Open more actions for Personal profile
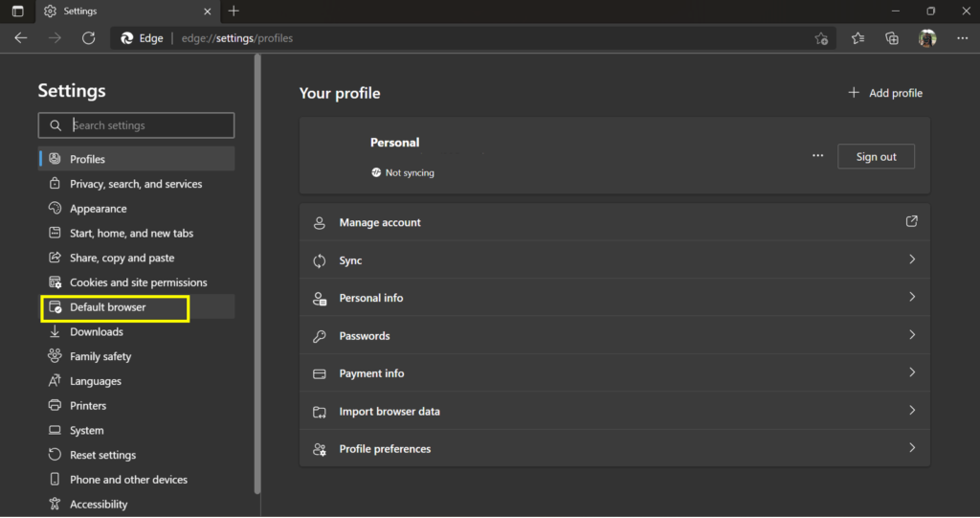 pos(817,156)
